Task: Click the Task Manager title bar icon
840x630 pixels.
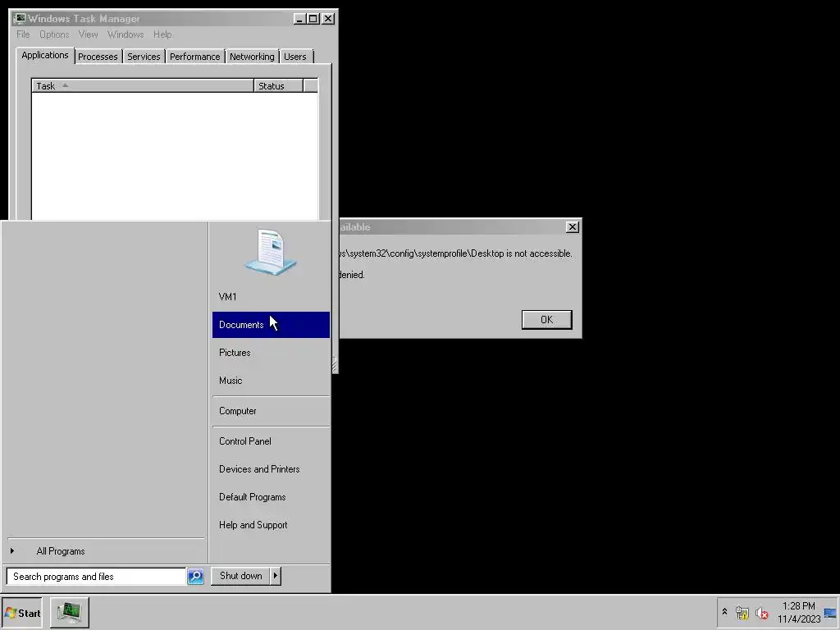Action: point(21,19)
